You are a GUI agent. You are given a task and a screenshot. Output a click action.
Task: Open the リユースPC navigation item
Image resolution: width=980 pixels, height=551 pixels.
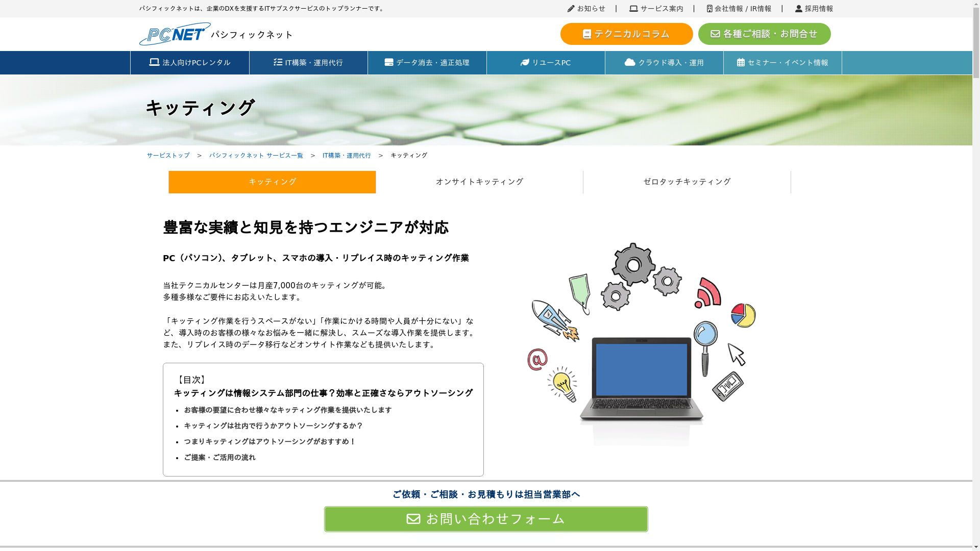[x=546, y=63]
